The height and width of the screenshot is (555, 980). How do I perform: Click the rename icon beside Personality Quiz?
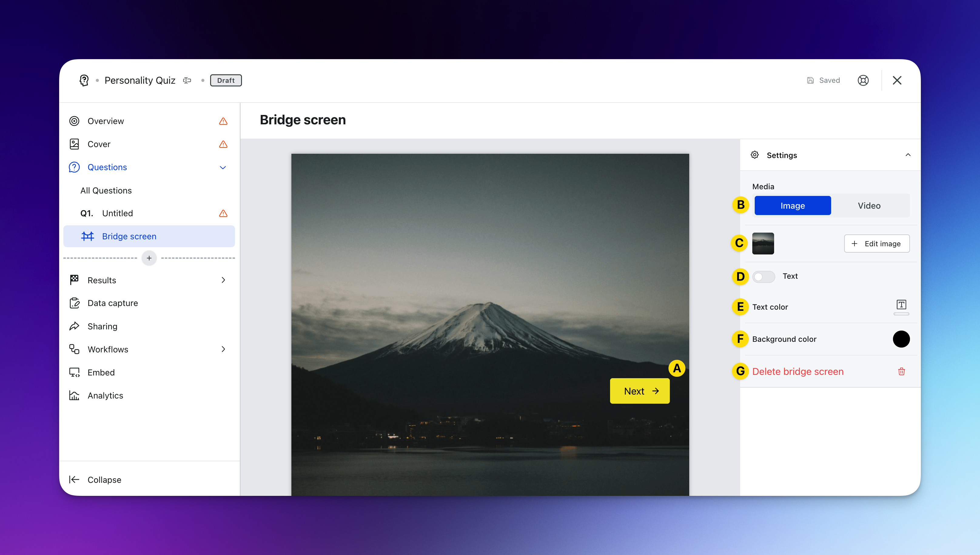[x=187, y=80]
